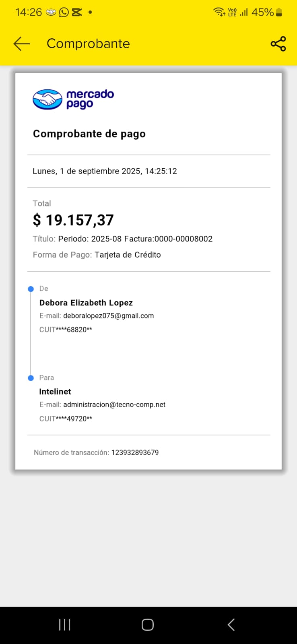Tap the recipient name Intelinet
This screenshot has width=297, height=644.
pyautogui.click(x=55, y=392)
